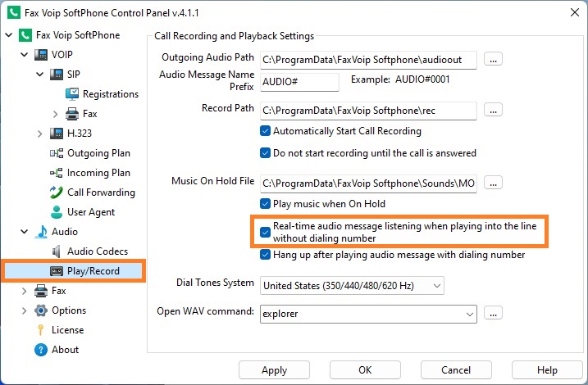This screenshot has height=385, width=588.
Task: Click the License key icon
Action: tap(41, 330)
